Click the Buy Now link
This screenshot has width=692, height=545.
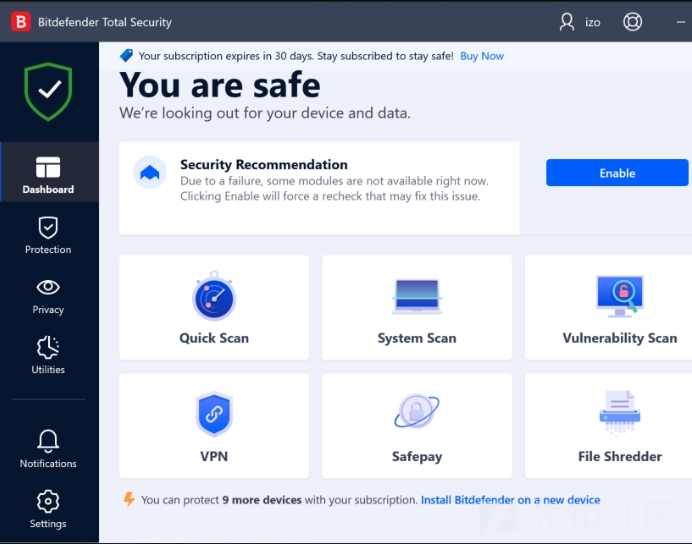(482, 56)
